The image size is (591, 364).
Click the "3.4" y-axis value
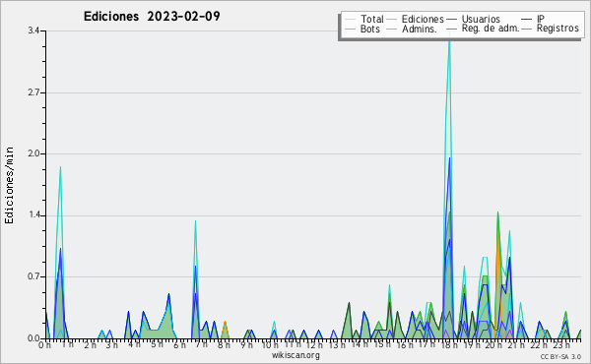33,30
